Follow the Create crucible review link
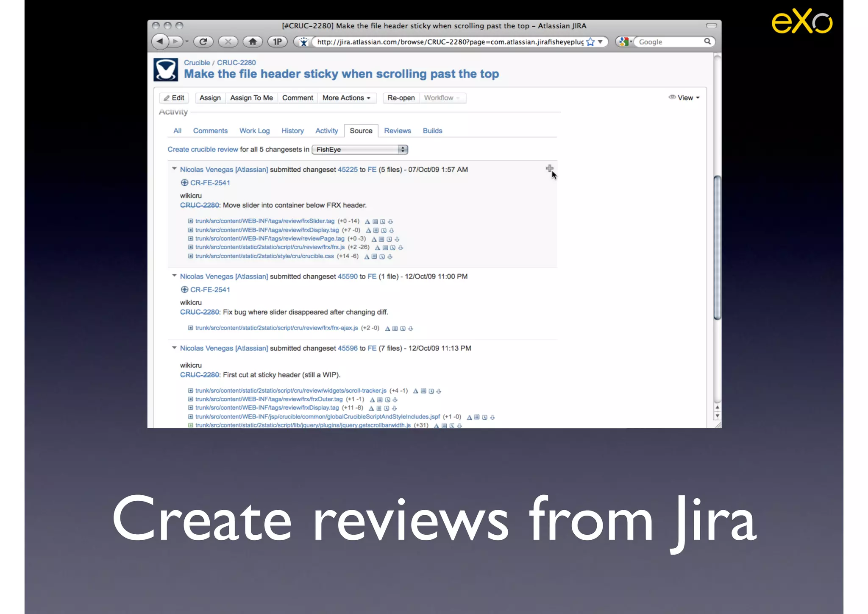Viewport: 868px width, 614px height. pos(203,149)
